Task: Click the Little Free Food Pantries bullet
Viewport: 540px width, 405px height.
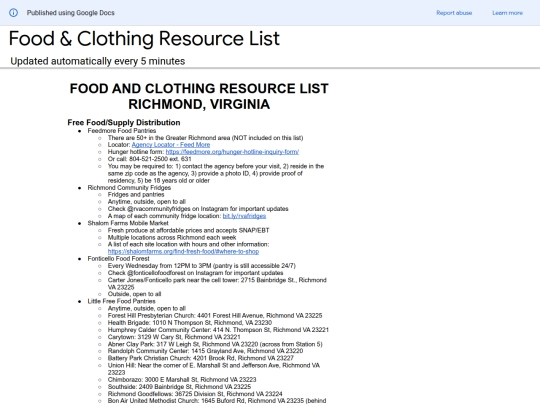Action: click(x=121, y=301)
